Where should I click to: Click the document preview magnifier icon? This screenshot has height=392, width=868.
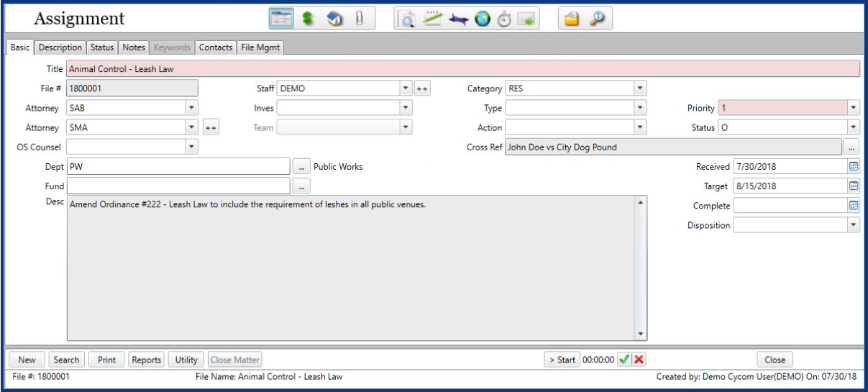point(408,19)
